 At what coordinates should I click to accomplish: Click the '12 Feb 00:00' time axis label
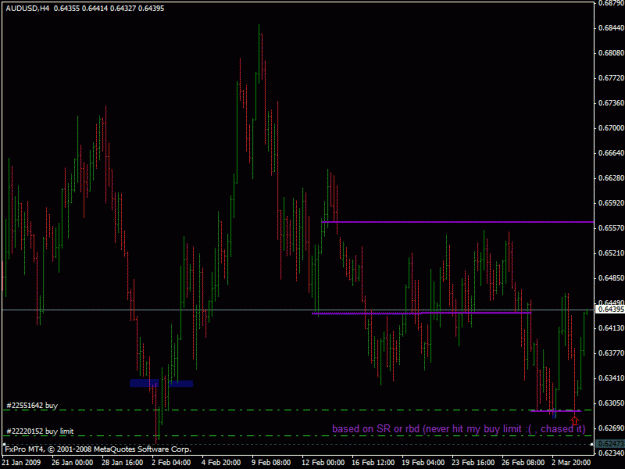pyautogui.click(x=323, y=462)
